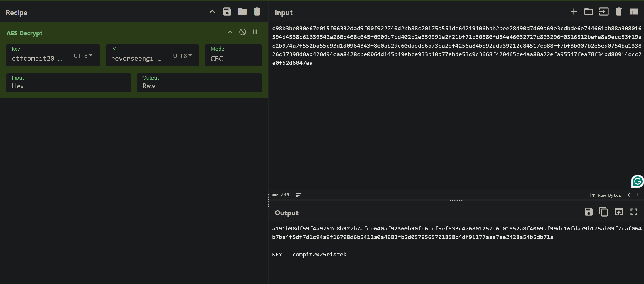Viewport: 644px width, 284px height.
Task: Add a new input tab
Action: pos(574,11)
